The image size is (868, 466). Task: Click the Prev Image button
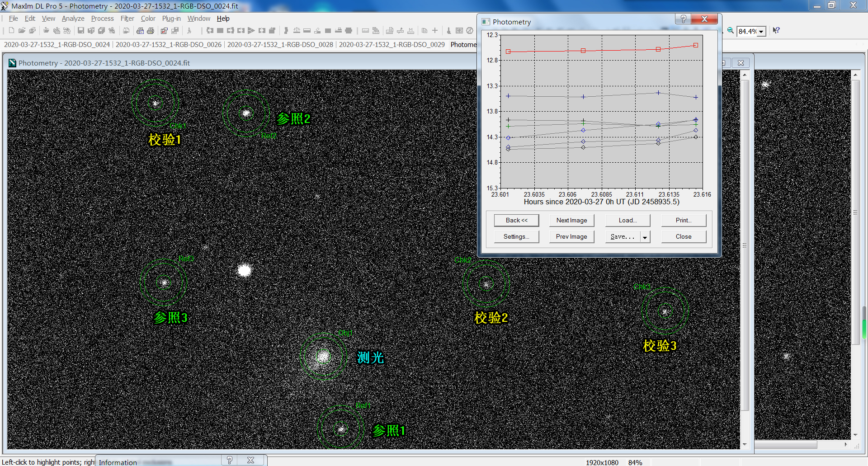572,236
